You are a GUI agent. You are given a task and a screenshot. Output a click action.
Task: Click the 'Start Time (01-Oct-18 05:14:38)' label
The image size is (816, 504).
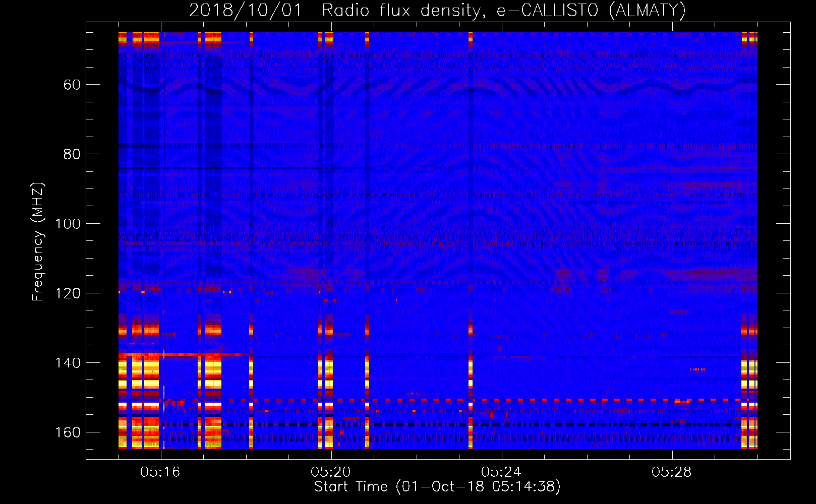437,486
